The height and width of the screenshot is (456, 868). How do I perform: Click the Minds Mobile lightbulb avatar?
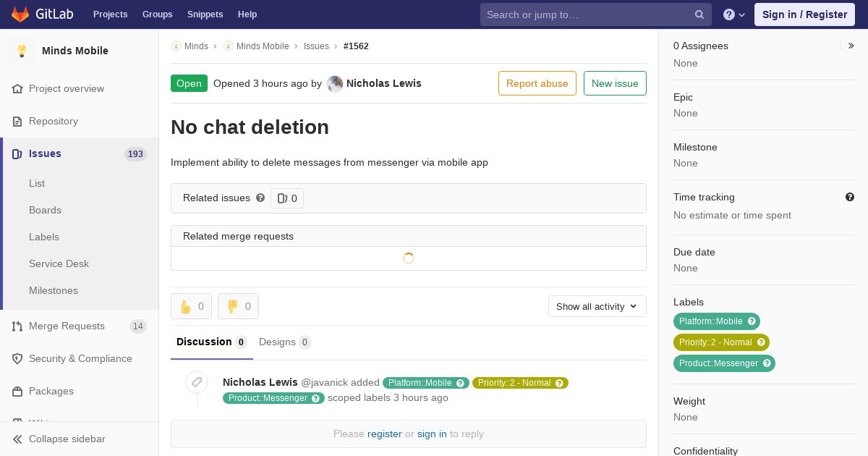[22, 51]
